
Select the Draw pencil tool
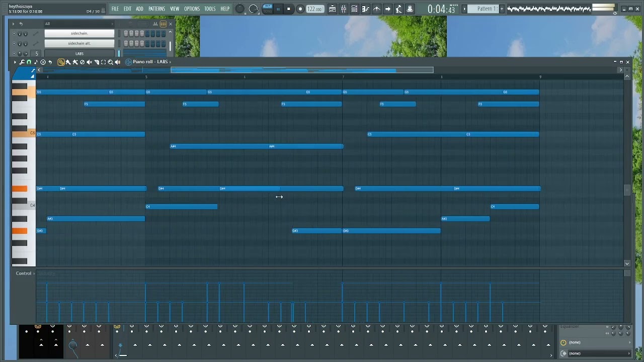coord(61,62)
